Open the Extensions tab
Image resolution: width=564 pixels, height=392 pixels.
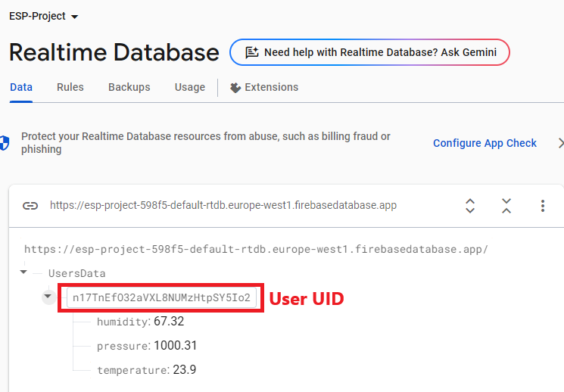(x=264, y=87)
